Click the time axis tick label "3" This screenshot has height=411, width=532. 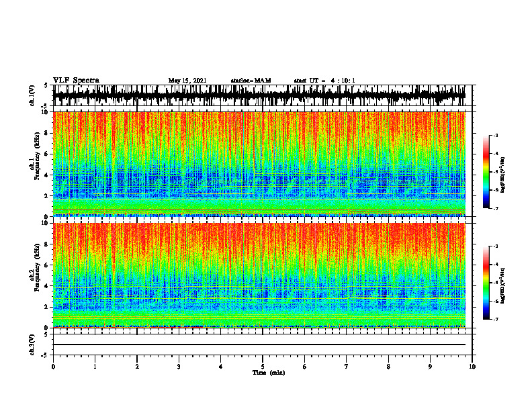(x=179, y=367)
